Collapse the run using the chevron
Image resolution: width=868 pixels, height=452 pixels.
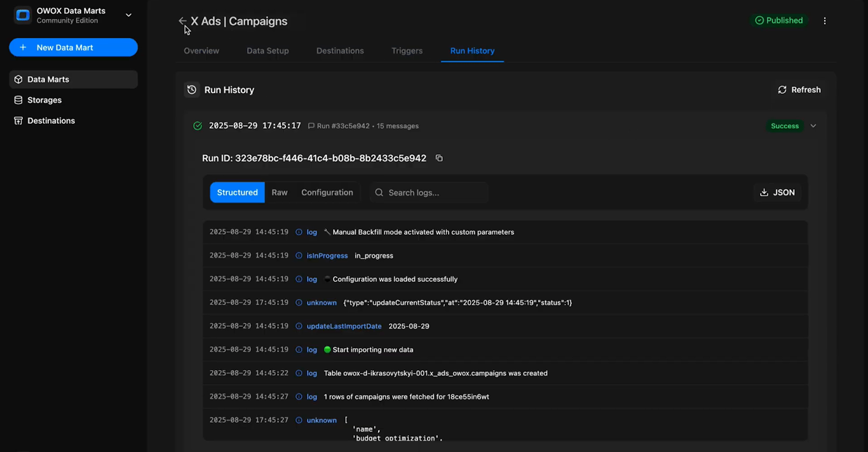coord(813,126)
